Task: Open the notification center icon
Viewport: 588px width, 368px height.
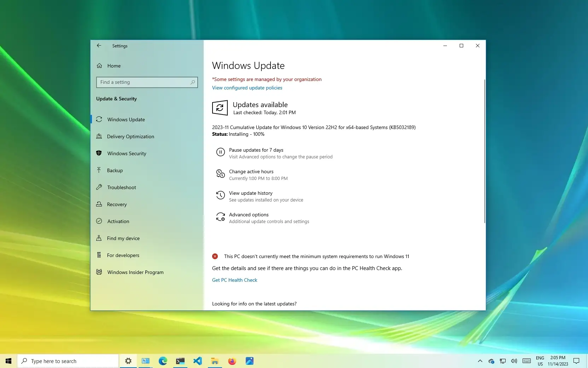Action: tap(576, 361)
